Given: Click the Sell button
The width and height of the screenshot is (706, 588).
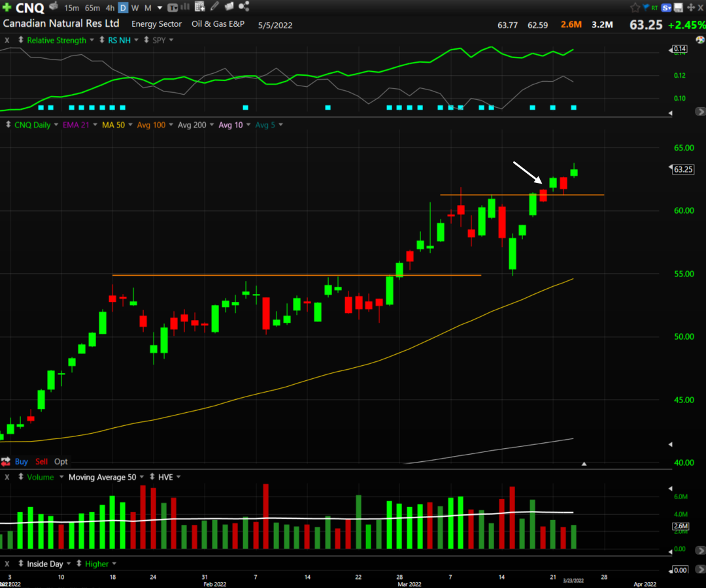Looking at the screenshot, I should click(41, 461).
